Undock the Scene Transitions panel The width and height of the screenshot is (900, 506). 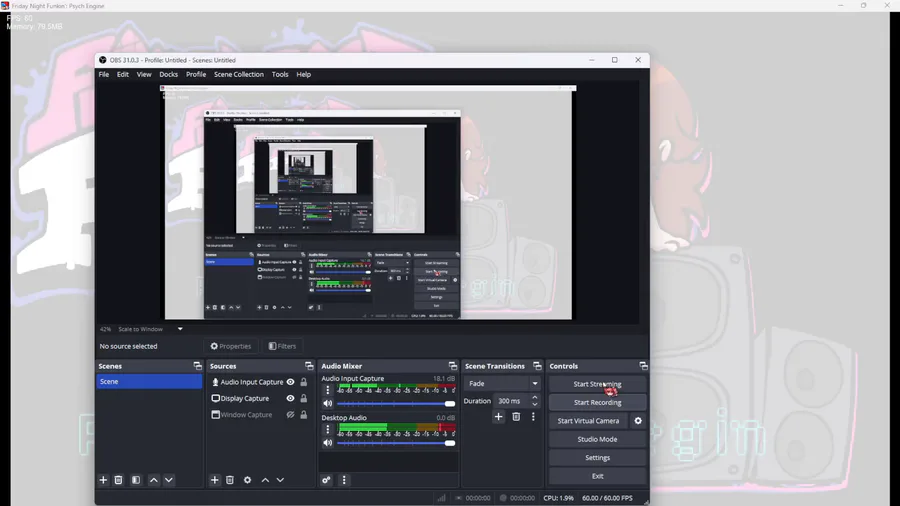coord(537,366)
